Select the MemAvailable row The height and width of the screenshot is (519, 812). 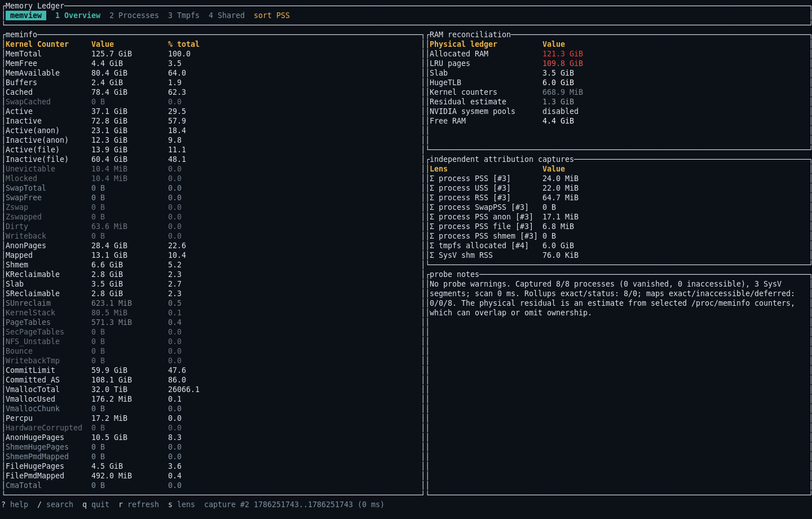click(213, 73)
